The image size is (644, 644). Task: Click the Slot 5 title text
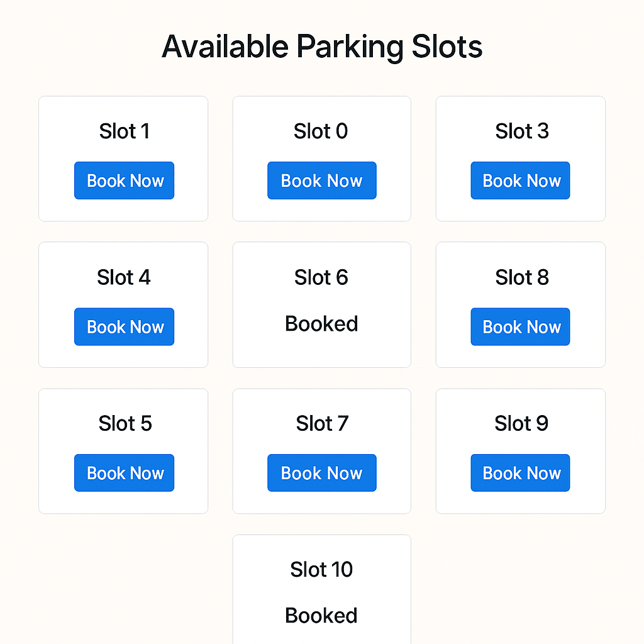coord(124,423)
